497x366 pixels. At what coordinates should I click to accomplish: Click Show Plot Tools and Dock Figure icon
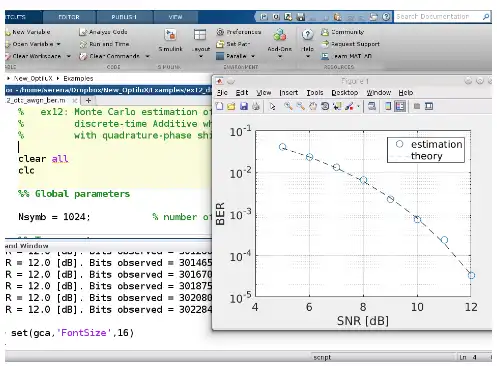(x=429, y=106)
